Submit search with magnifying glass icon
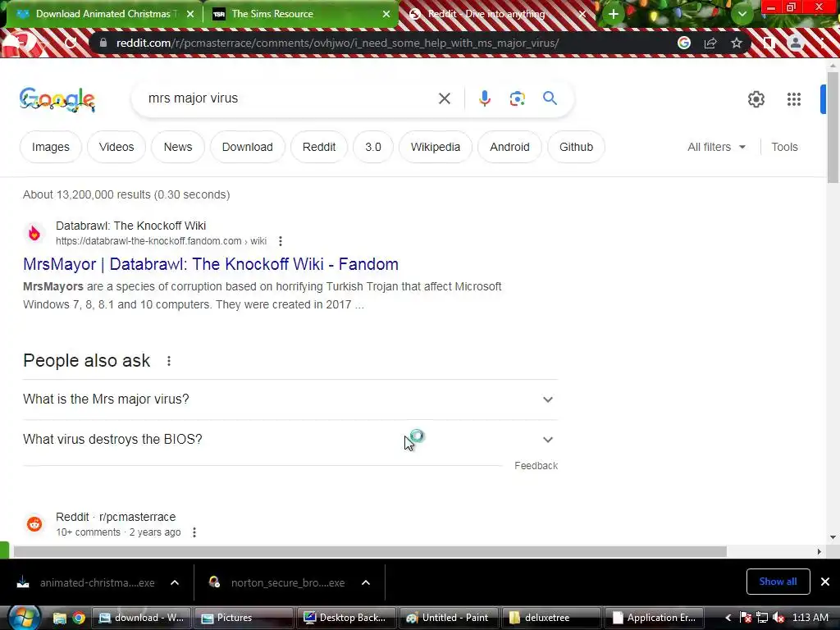The image size is (840, 630). 550,98
